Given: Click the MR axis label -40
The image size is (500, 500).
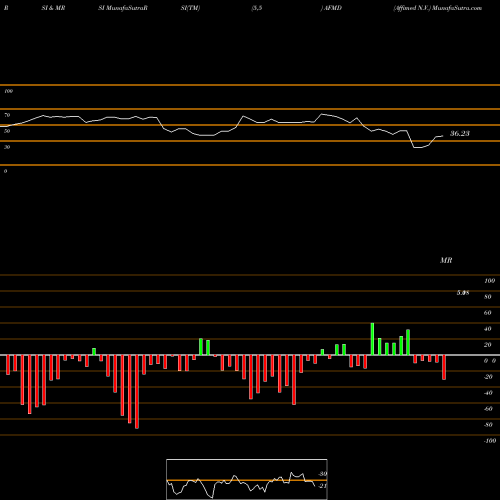Looking at the screenshot, I should [488, 393].
